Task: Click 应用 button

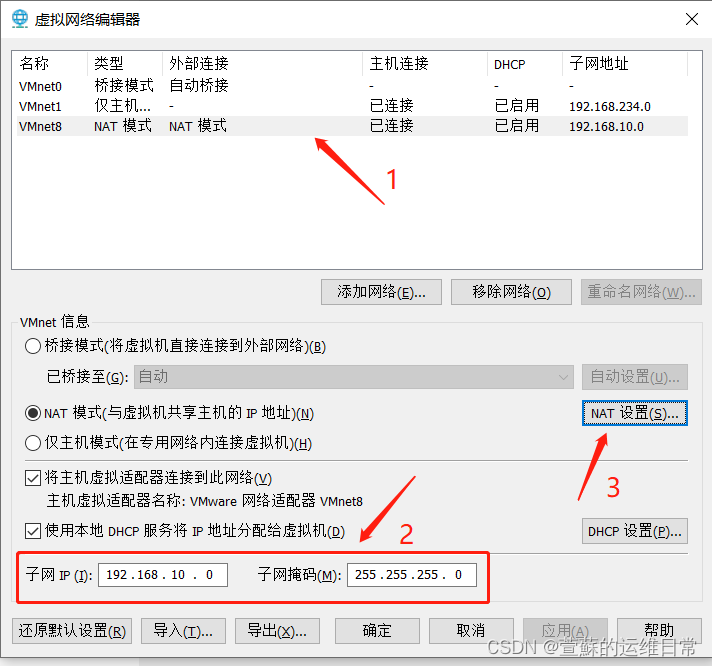Action: [565, 631]
